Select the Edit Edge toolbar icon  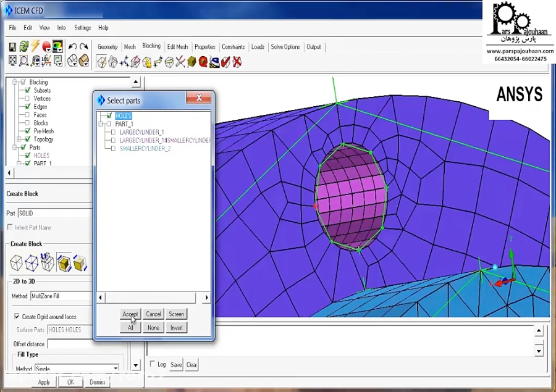(180, 62)
